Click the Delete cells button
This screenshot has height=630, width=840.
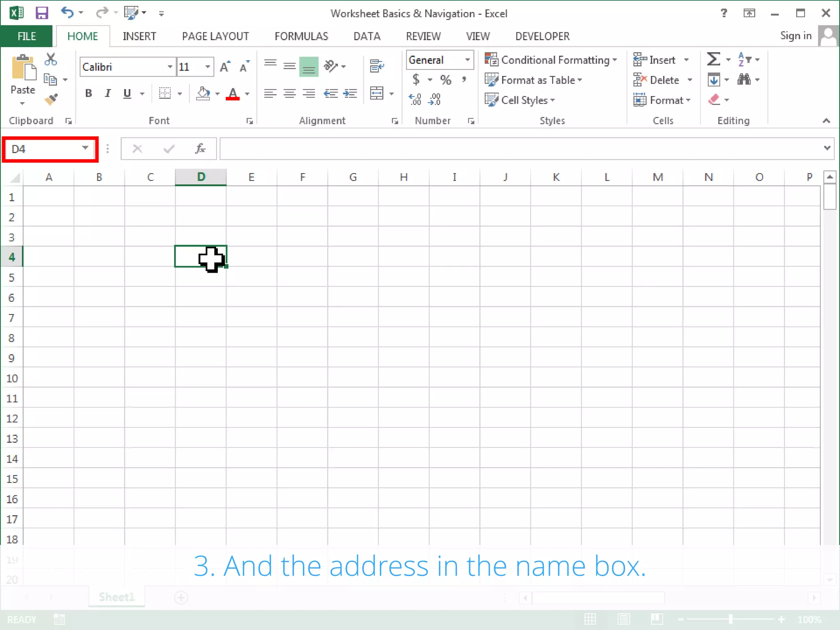click(663, 80)
